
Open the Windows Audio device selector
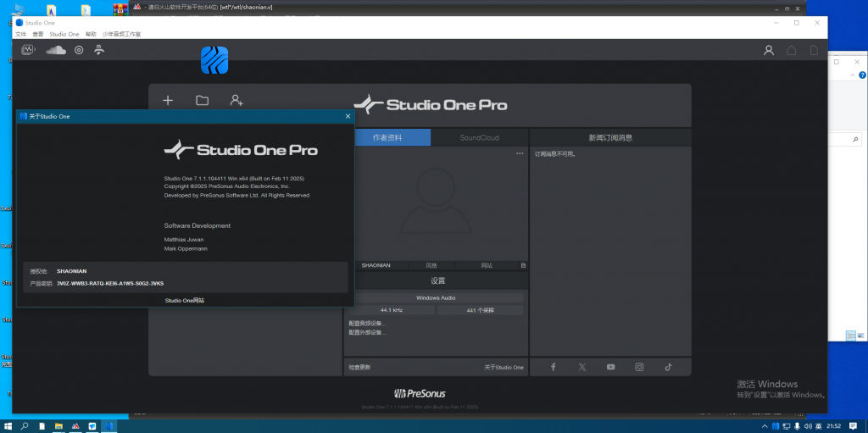click(x=436, y=298)
